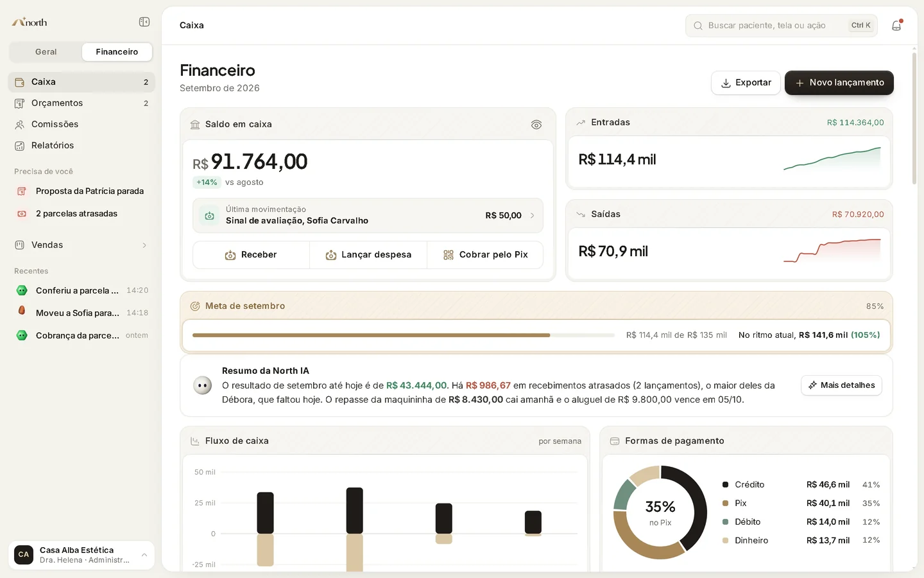Click the Entradas sparkline chart

point(832,159)
